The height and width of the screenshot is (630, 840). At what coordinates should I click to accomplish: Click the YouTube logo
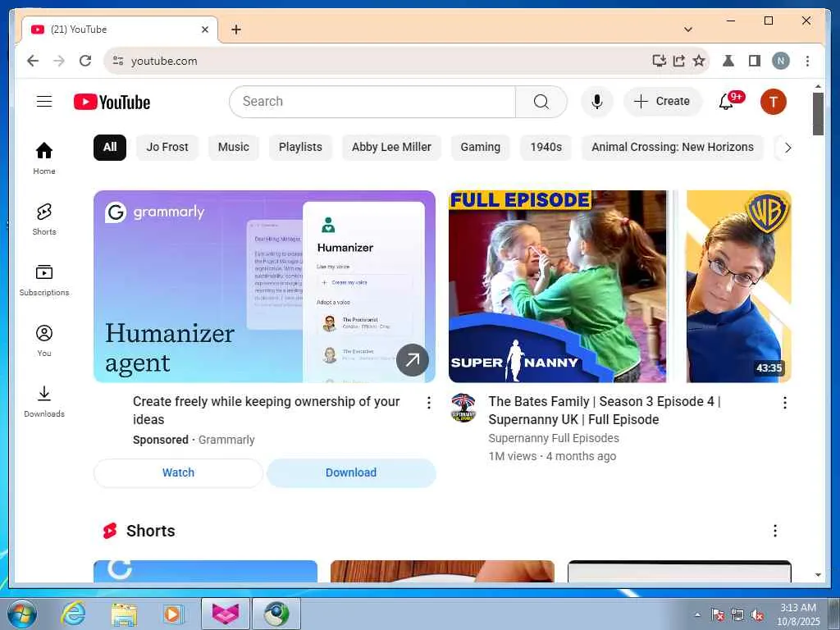coord(112,102)
